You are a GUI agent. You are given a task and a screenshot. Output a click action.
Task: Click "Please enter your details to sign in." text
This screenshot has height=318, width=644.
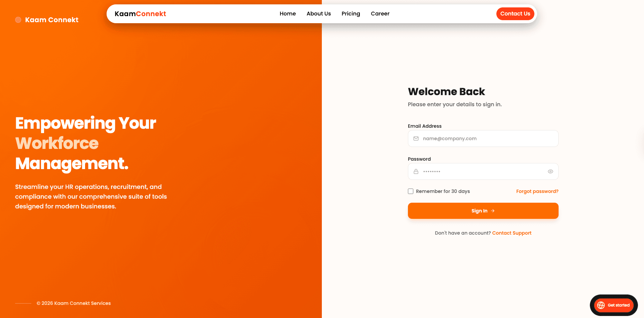point(455,104)
